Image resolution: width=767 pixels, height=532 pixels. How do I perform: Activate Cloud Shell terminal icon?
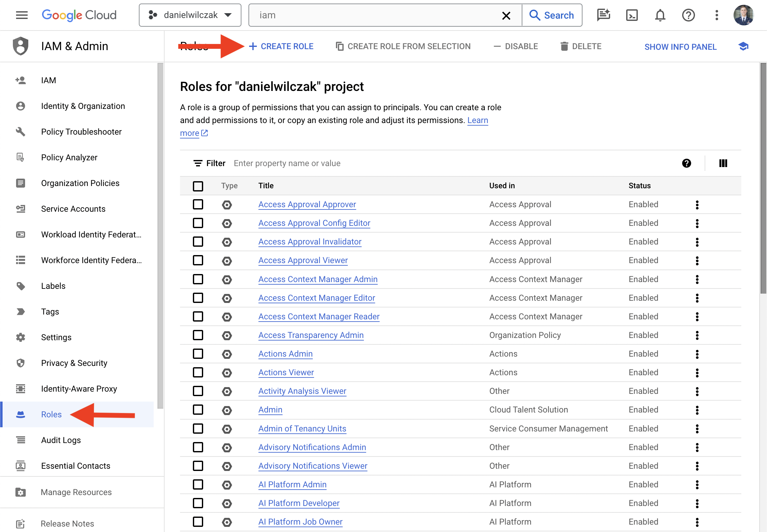point(632,15)
